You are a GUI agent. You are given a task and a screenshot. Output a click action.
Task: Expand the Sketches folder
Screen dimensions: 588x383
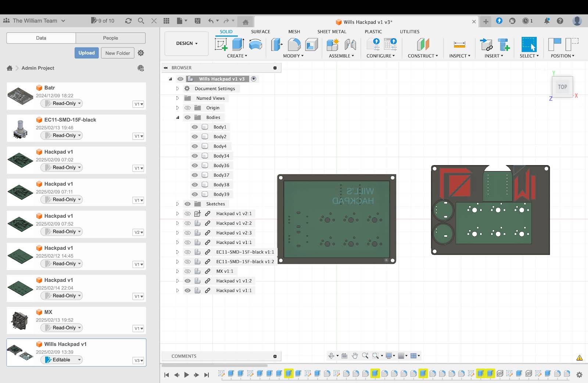pyautogui.click(x=177, y=204)
